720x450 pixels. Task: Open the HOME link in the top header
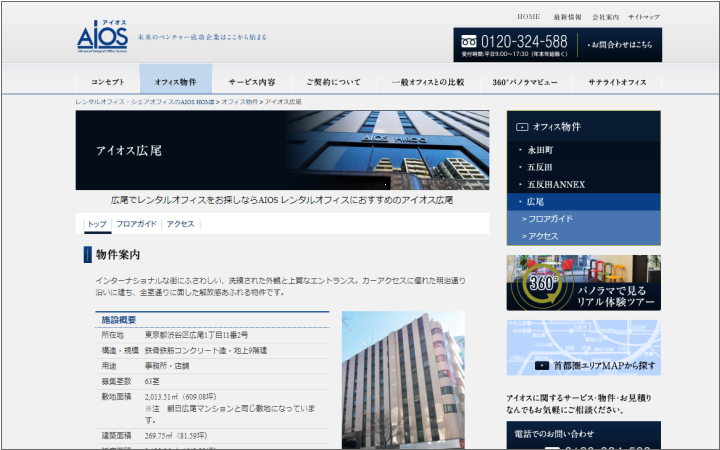[x=528, y=17]
